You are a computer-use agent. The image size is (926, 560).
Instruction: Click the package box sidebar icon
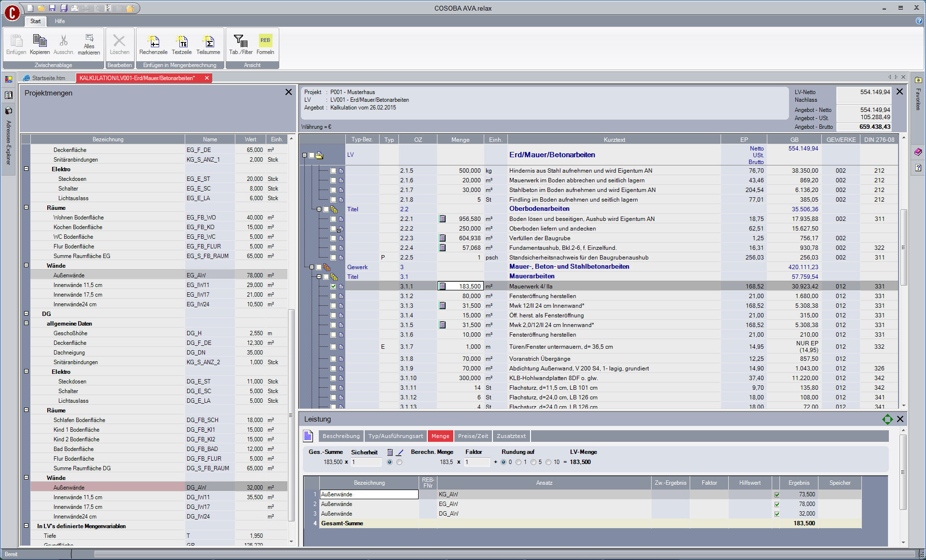click(x=8, y=110)
